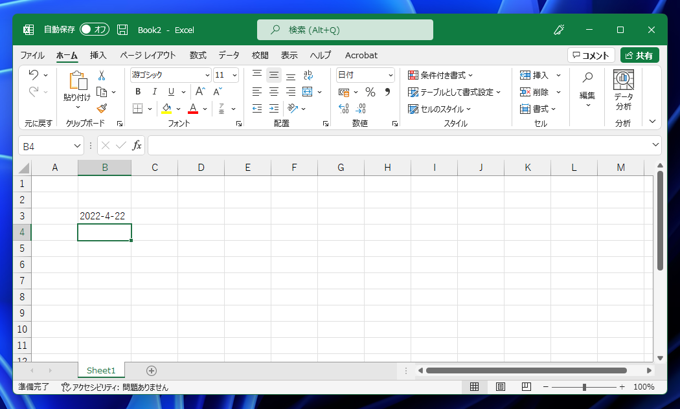Toggle bold formatting
Image resolution: width=680 pixels, height=409 pixels.
[138, 92]
